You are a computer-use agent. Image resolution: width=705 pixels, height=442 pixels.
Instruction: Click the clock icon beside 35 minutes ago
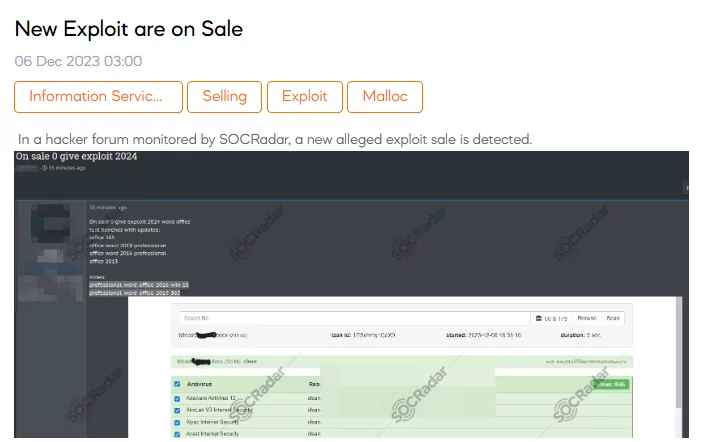click(x=45, y=168)
